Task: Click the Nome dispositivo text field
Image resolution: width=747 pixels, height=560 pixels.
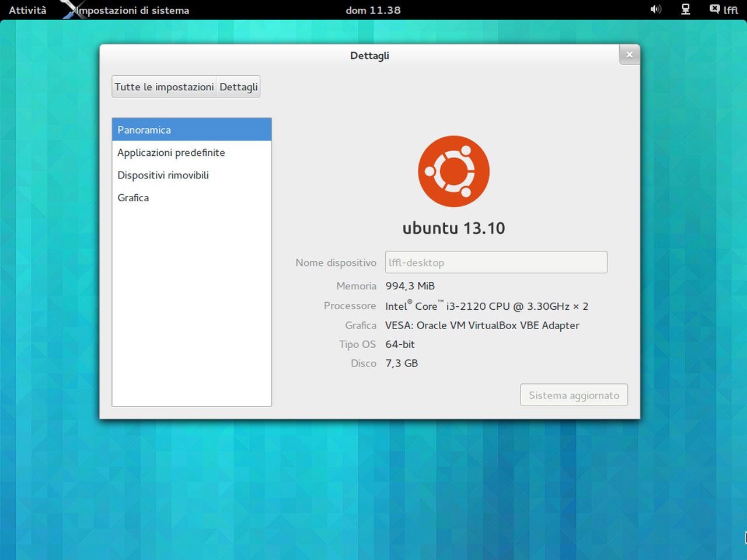Action: click(x=496, y=262)
